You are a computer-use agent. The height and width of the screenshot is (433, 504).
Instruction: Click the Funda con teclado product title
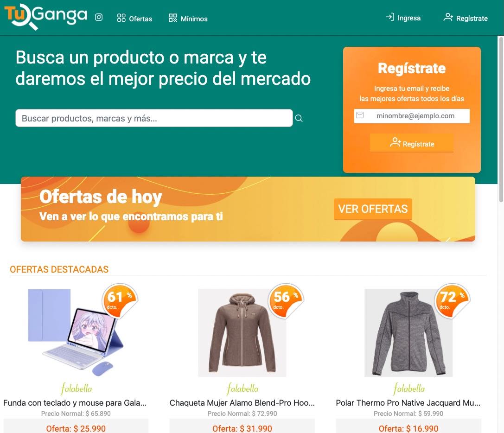[75, 403]
